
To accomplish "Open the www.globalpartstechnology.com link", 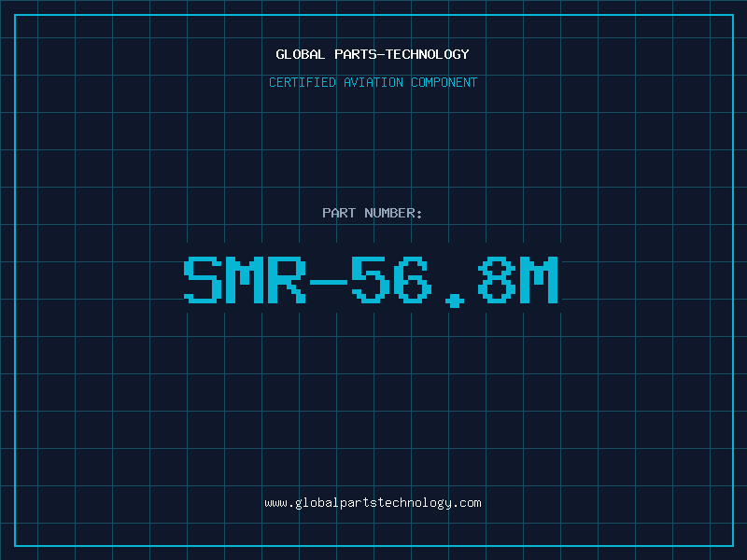I will click(373, 503).
